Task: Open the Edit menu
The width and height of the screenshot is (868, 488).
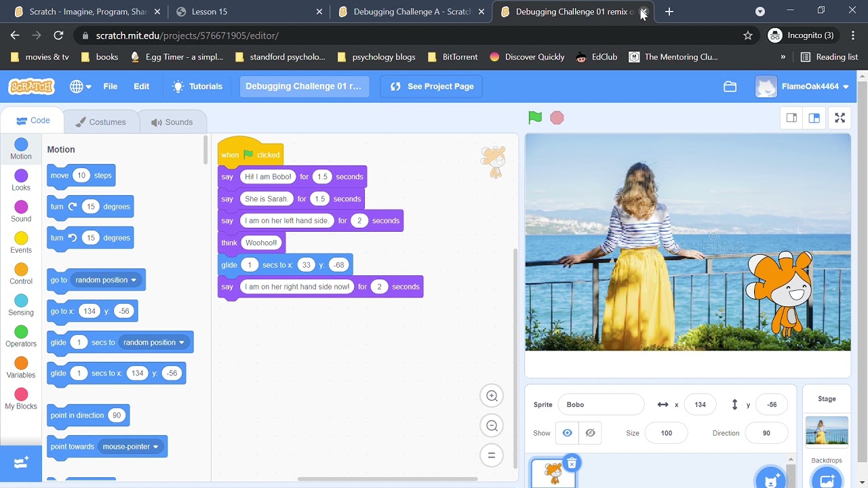Action: 141,87
